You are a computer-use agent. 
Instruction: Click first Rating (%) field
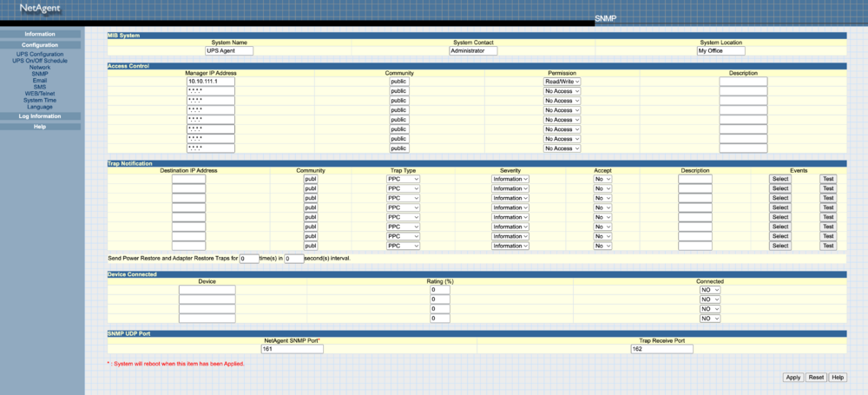click(x=439, y=290)
